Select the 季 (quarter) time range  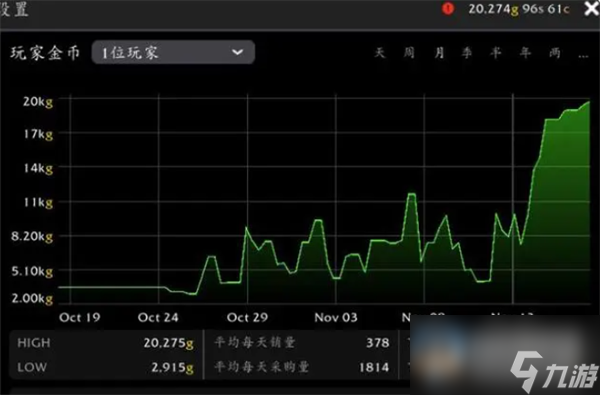(x=467, y=52)
